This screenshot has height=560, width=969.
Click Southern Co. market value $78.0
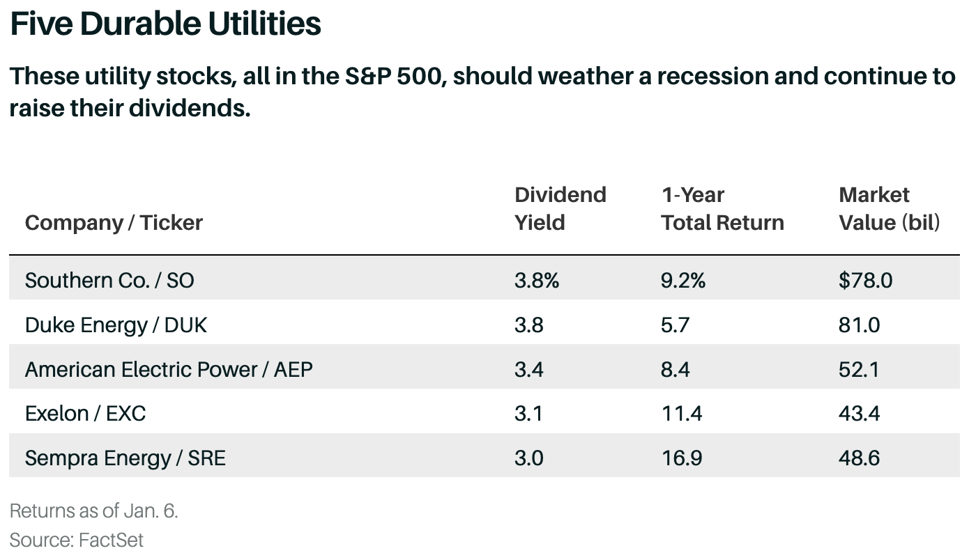click(865, 280)
